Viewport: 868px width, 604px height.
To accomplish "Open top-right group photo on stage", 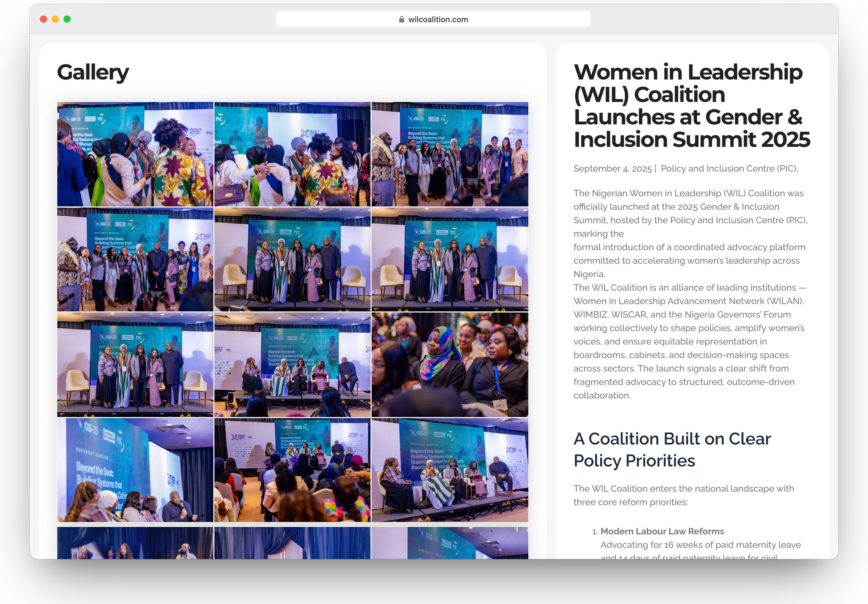I will 450,154.
